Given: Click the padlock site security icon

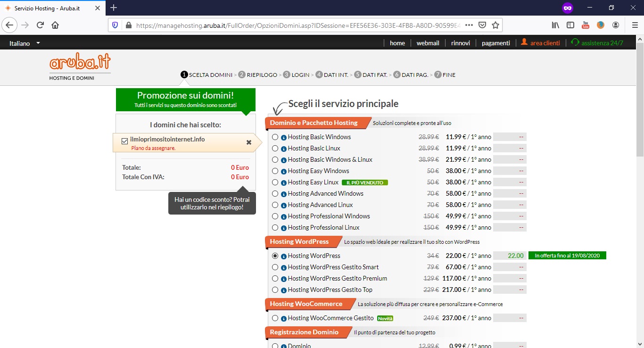Looking at the screenshot, I should click(128, 25).
